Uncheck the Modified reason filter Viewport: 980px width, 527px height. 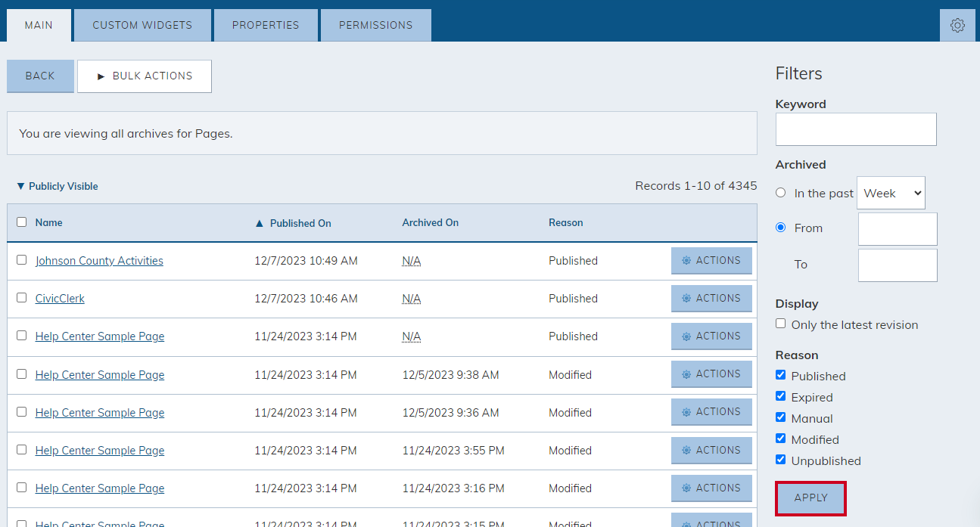pyautogui.click(x=781, y=439)
